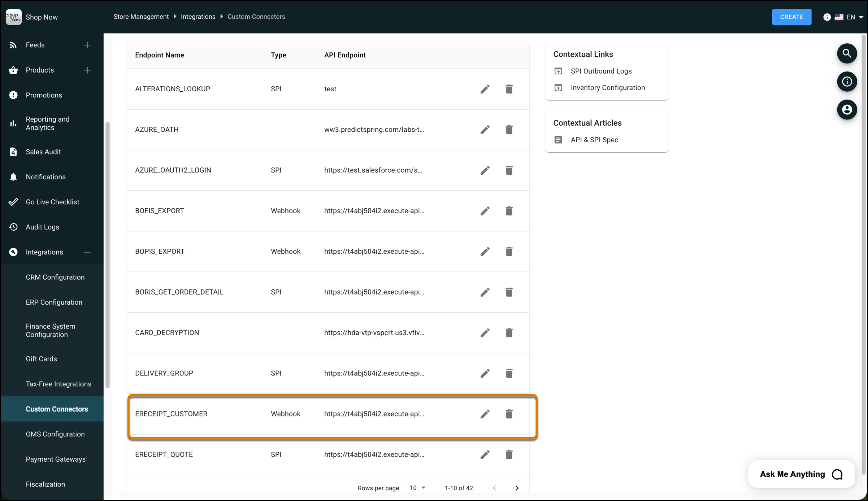Edit the BOFIS_EXPORT webhook
Viewport: 868px width, 501px height.
coord(485,211)
